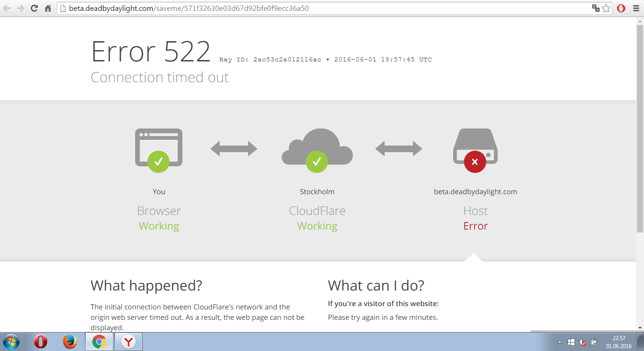The height and width of the screenshot is (351, 644).
Task: Click the What can I do? heading
Action: pos(376,285)
